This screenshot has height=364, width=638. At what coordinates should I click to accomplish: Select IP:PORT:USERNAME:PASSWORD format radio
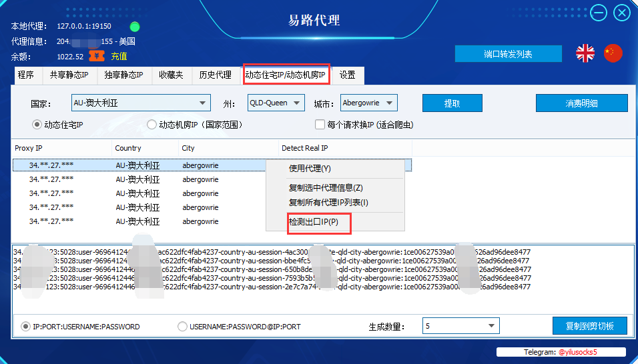25,326
